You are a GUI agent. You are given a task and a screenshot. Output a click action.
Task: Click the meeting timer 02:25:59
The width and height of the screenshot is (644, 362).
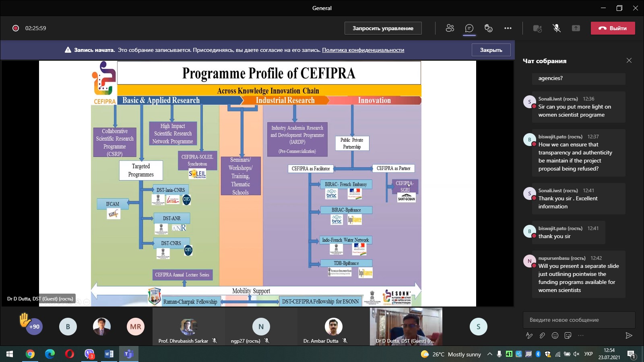click(x=35, y=28)
